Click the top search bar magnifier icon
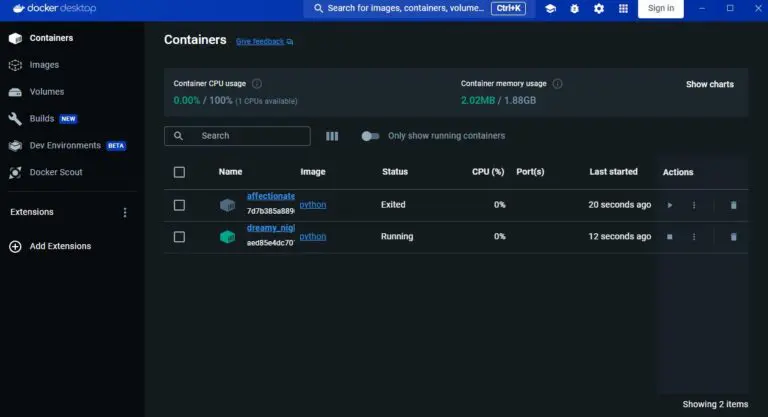The width and height of the screenshot is (768, 417). 318,8
